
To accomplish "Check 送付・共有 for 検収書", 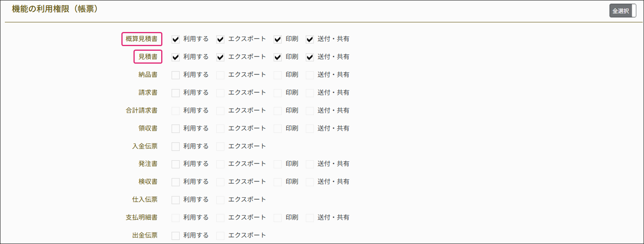I will [x=310, y=182].
